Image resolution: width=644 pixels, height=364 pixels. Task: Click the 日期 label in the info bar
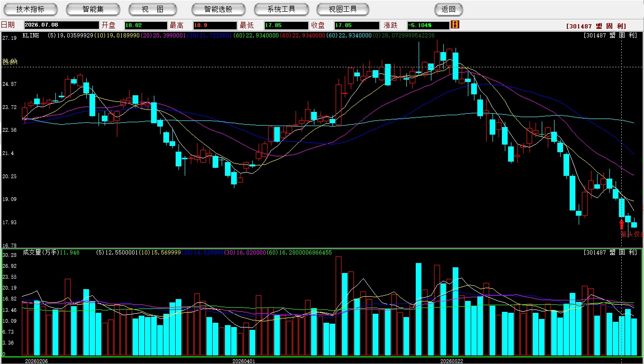coord(8,25)
